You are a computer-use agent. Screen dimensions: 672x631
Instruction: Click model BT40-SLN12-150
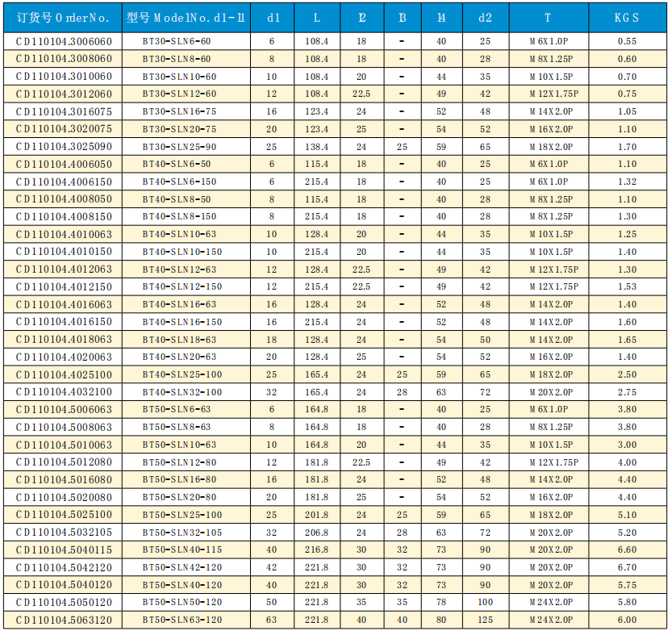tap(182, 286)
